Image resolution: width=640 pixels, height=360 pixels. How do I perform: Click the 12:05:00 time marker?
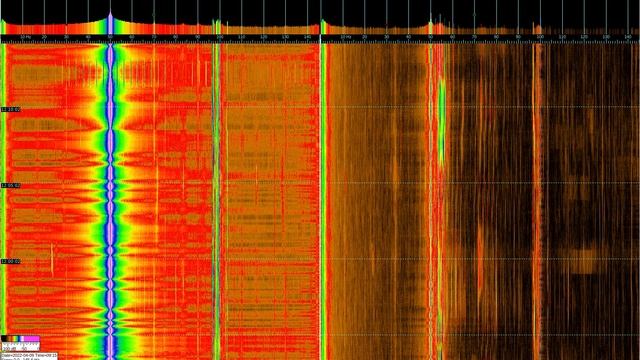(x=11, y=186)
